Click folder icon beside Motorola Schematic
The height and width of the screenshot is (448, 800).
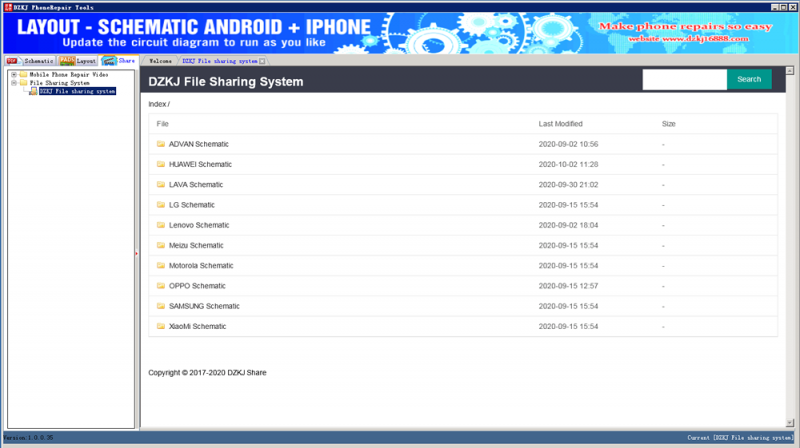point(161,265)
